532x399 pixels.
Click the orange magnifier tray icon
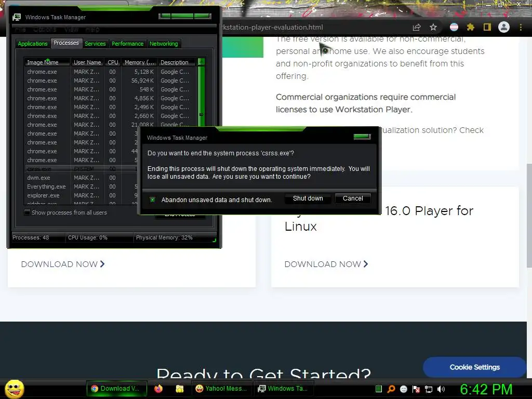pyautogui.click(x=391, y=389)
